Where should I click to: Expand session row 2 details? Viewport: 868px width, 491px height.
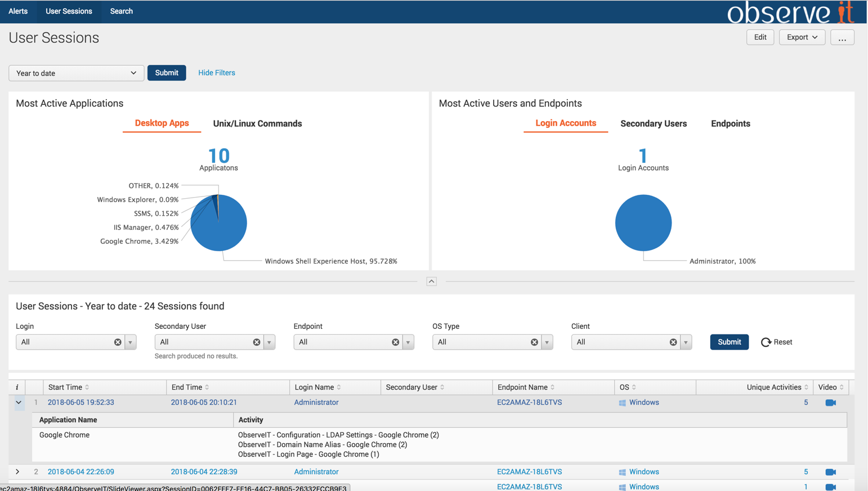click(x=17, y=471)
